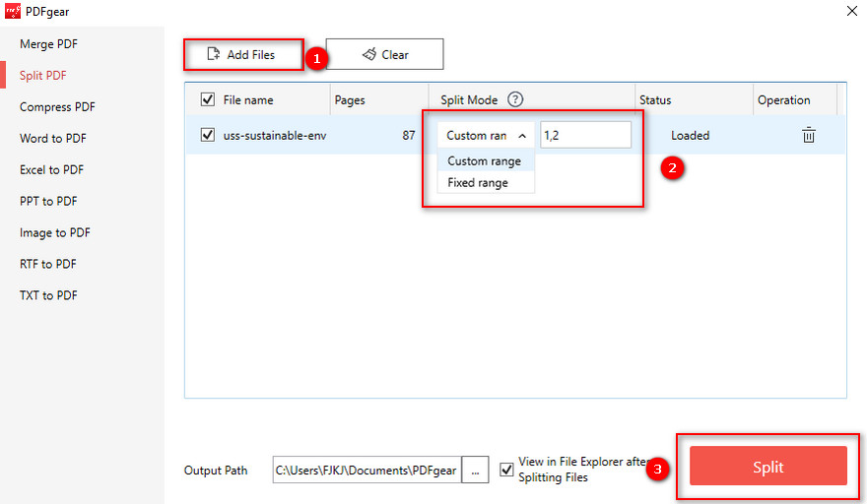Click the PDFgear logo icon
867x504 pixels.
[12, 11]
